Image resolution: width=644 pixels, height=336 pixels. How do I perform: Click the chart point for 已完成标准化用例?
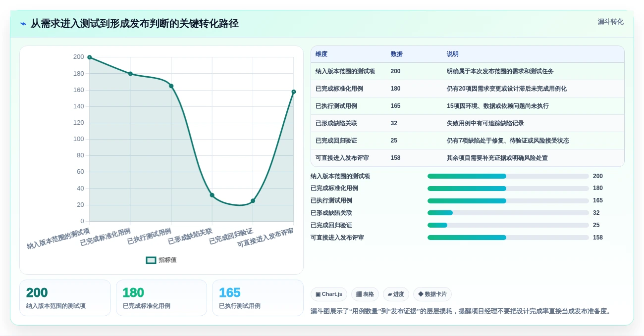coord(130,74)
